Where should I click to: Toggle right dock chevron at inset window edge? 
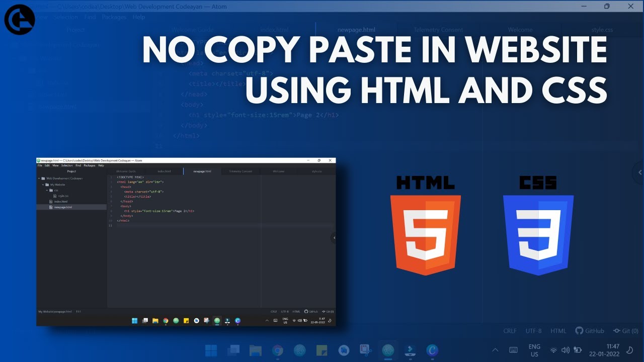coord(334,238)
